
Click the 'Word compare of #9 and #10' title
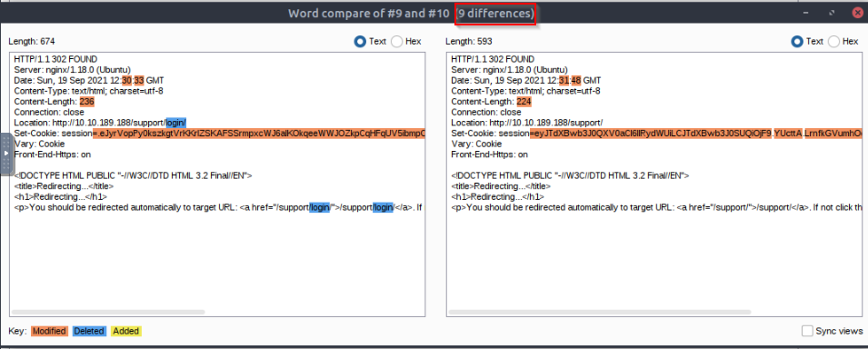(370, 13)
